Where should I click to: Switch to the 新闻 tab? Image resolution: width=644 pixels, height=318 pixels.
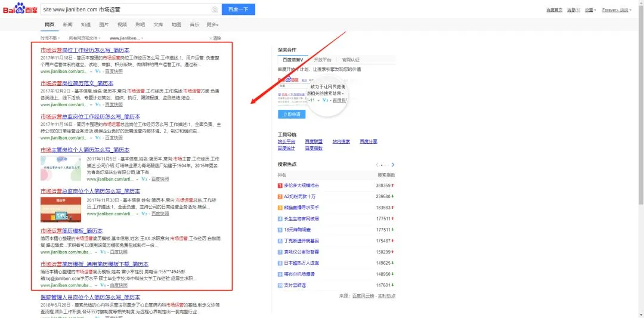(68, 24)
